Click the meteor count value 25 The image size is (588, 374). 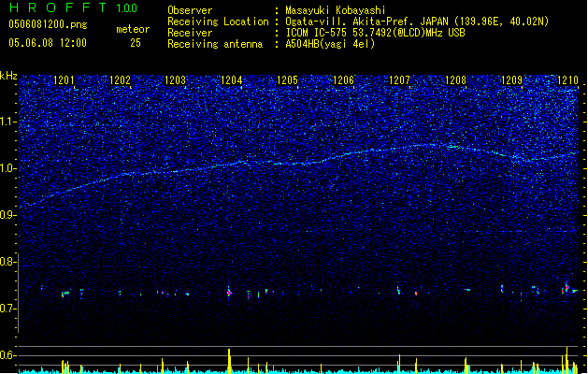click(x=136, y=43)
